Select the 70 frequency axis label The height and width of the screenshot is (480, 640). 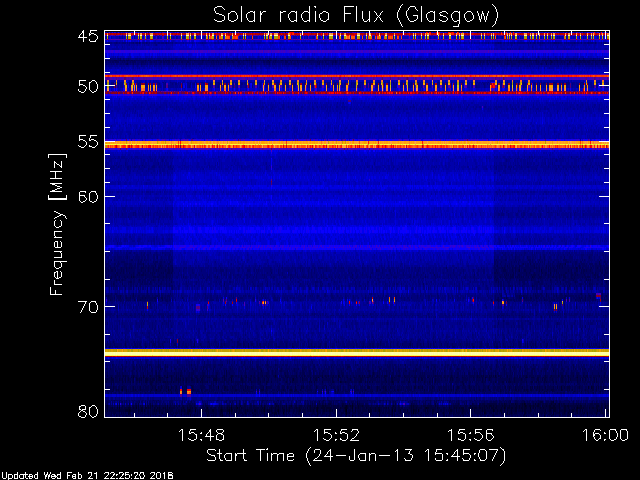coord(88,307)
